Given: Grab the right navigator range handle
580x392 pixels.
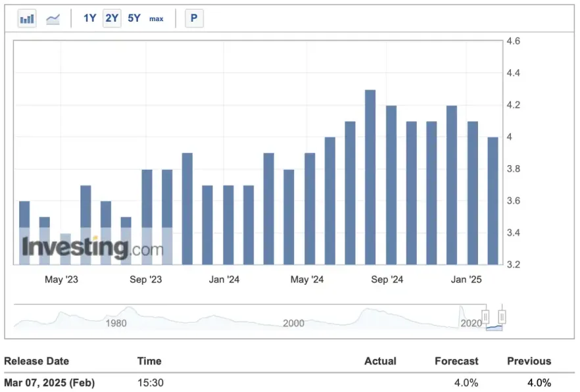Looking at the screenshot, I should click(503, 317).
